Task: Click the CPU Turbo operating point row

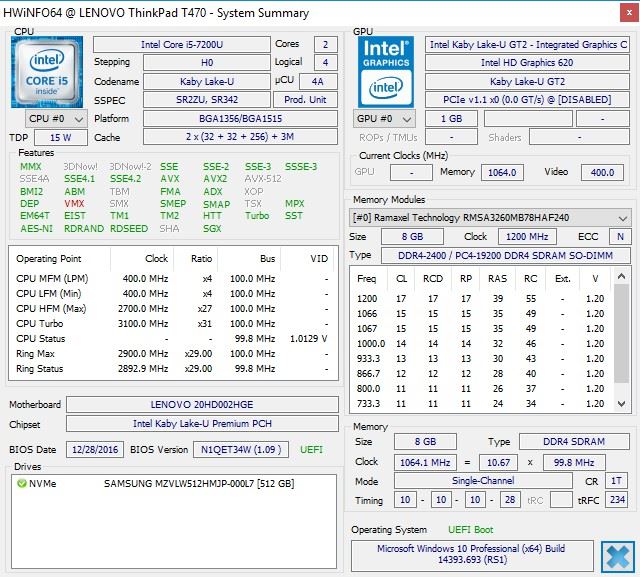Action: (x=173, y=324)
